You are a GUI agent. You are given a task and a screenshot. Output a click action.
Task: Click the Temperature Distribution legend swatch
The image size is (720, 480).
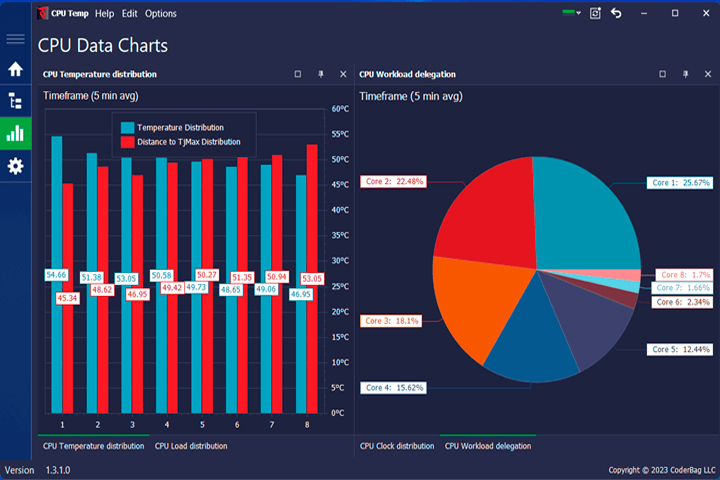point(127,127)
